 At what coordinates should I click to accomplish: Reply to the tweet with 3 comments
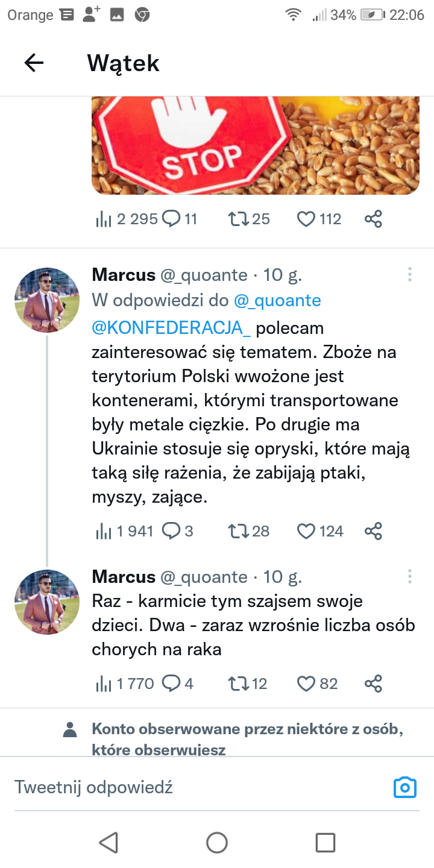[172, 531]
